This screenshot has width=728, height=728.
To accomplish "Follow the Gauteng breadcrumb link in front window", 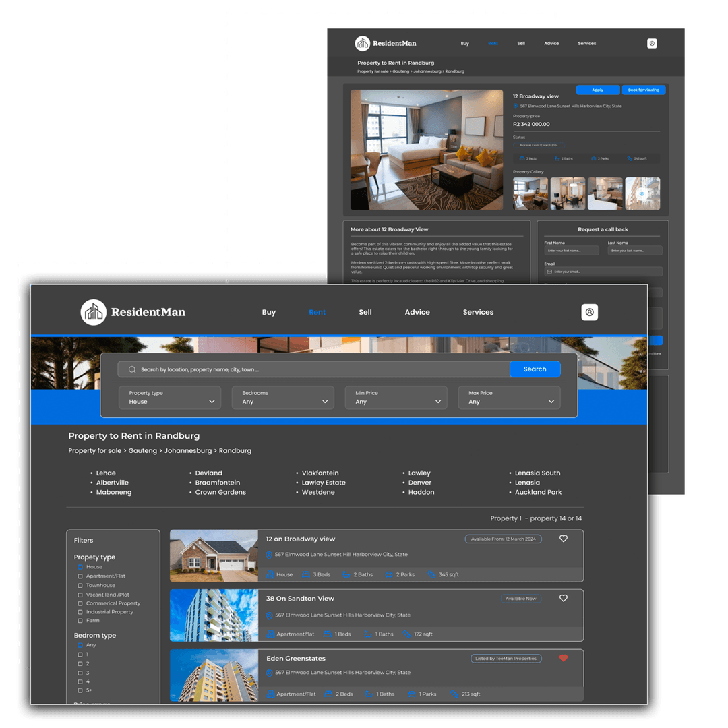I will [142, 451].
